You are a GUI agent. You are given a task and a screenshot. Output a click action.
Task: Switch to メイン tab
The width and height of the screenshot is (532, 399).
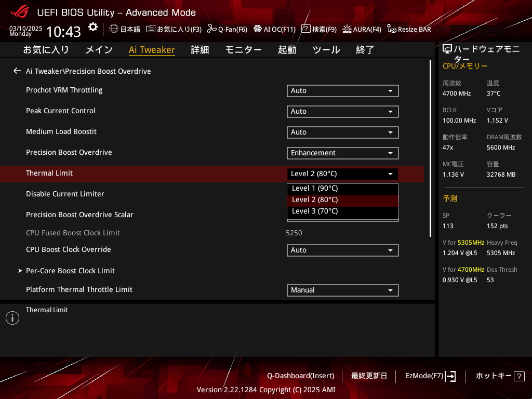point(99,50)
